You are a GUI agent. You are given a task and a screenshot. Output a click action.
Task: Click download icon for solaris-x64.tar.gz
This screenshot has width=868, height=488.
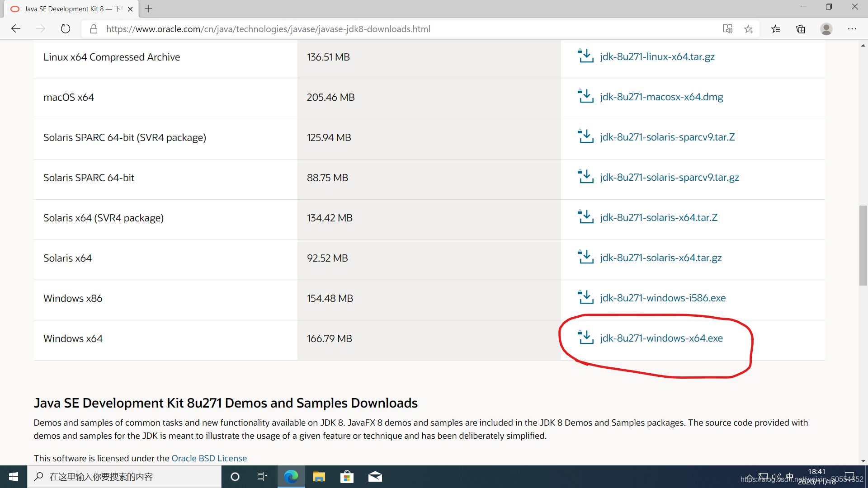(586, 257)
